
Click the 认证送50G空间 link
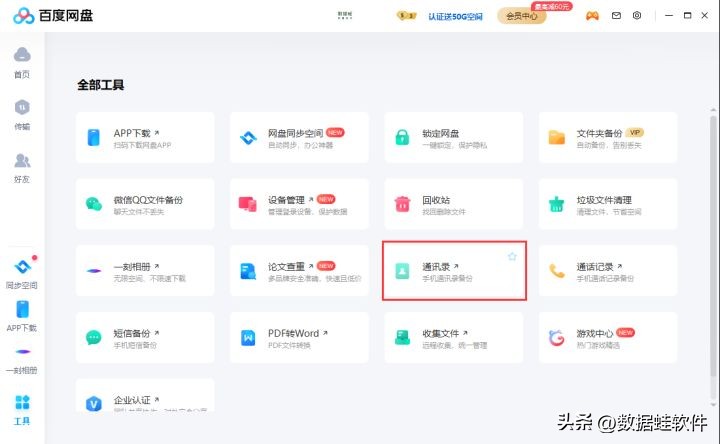[456, 17]
